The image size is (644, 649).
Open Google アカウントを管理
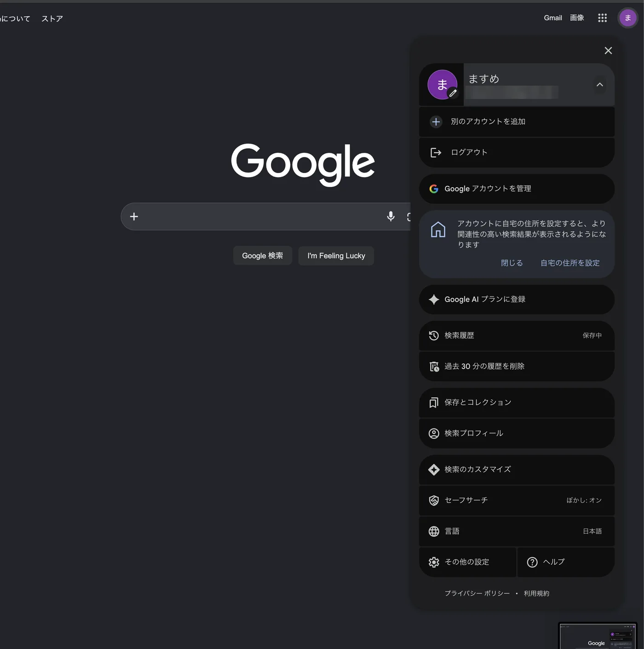coord(517,189)
